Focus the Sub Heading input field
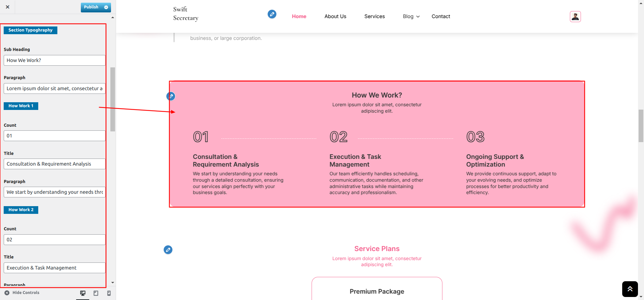Screen dimensions: 644x300 click(54, 60)
